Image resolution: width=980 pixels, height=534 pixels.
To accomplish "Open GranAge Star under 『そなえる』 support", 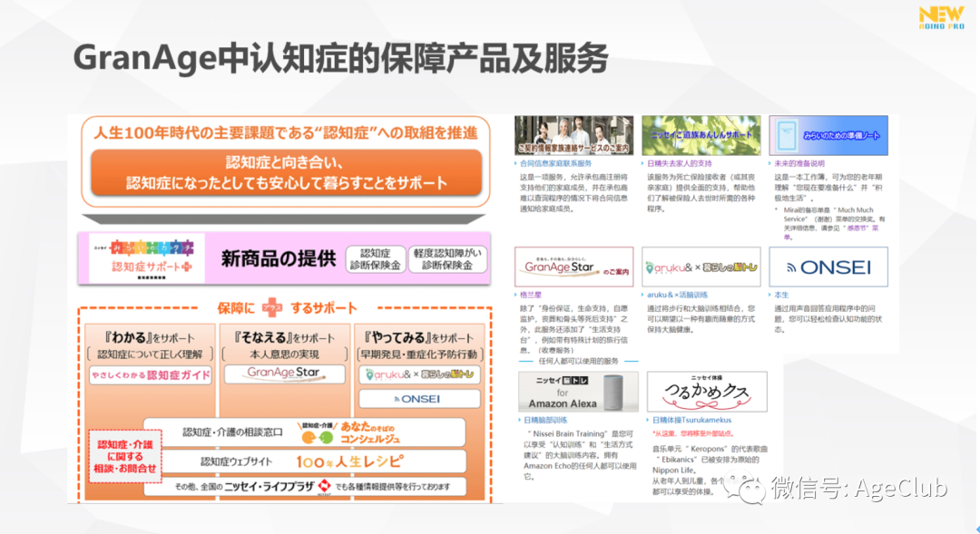I will (x=284, y=374).
